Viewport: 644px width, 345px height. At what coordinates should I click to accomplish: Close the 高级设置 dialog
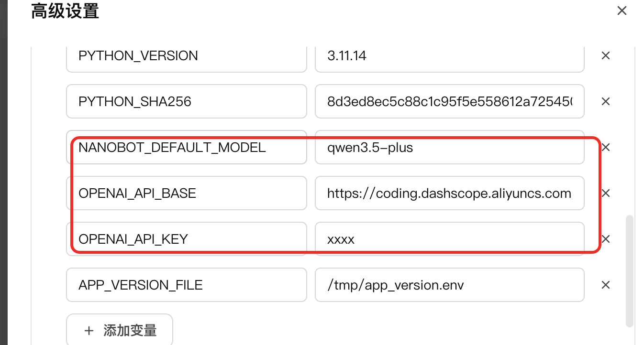click(622, 11)
